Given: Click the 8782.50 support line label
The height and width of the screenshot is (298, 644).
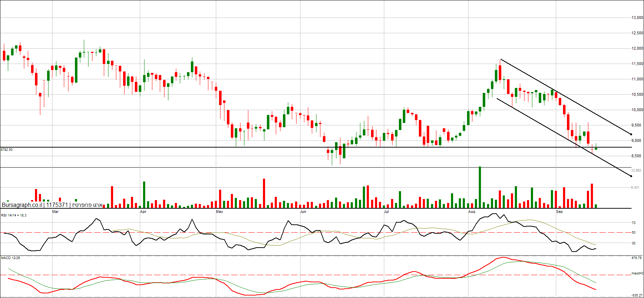Looking at the screenshot, I should [x=6, y=150].
